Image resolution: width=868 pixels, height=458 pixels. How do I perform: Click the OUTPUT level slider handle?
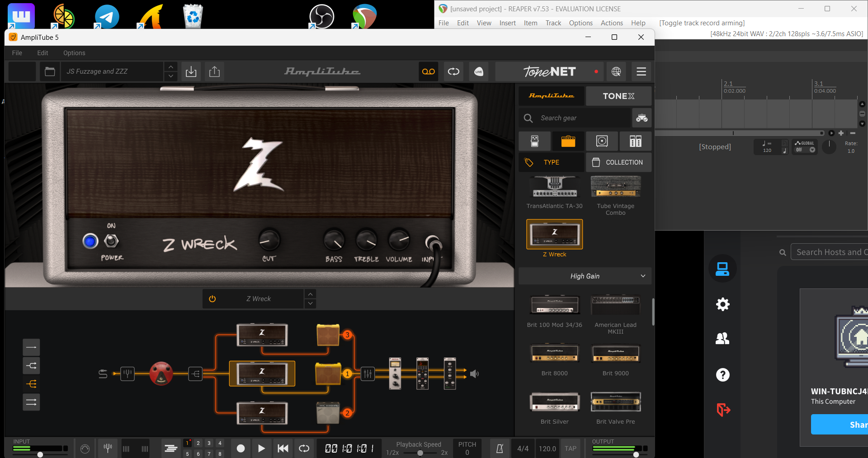pyautogui.click(x=636, y=454)
